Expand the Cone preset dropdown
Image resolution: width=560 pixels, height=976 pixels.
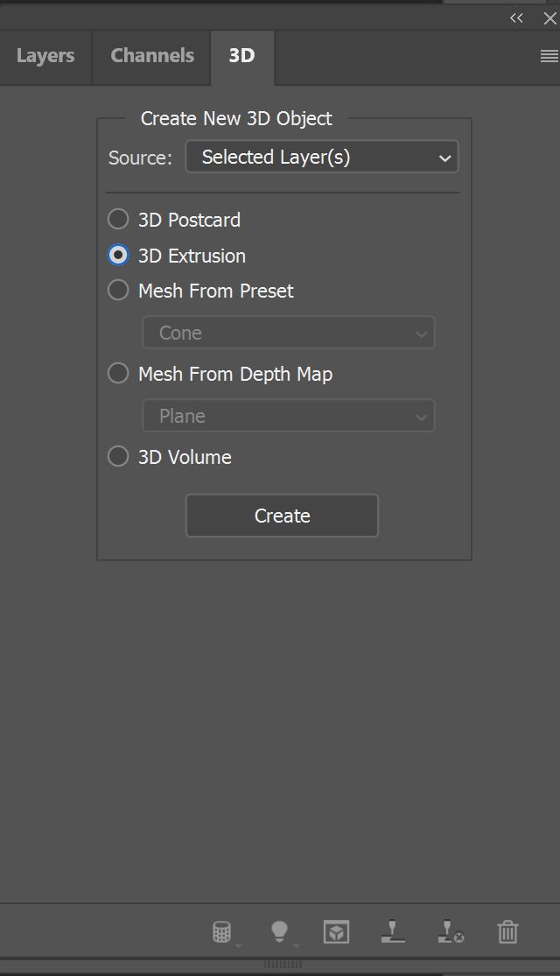288,334
